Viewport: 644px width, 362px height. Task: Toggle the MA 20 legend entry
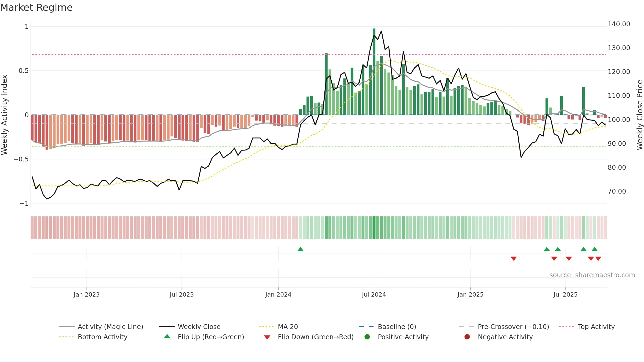pyautogui.click(x=278, y=327)
